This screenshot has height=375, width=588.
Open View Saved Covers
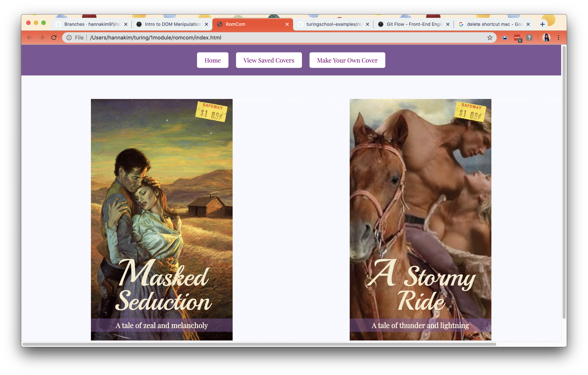(x=269, y=60)
